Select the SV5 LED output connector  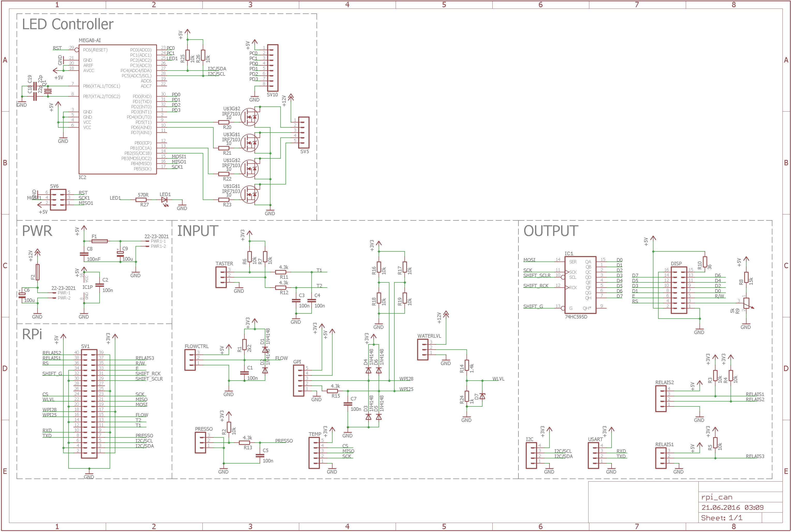(304, 133)
